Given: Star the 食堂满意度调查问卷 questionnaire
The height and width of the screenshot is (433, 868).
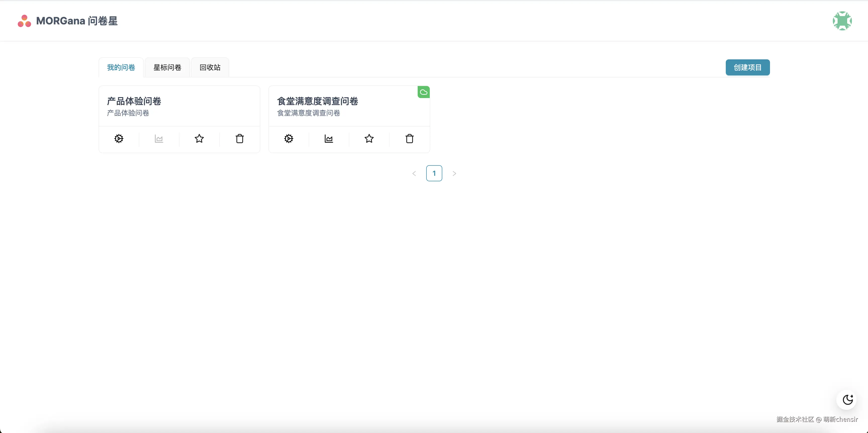Looking at the screenshot, I should tap(369, 139).
